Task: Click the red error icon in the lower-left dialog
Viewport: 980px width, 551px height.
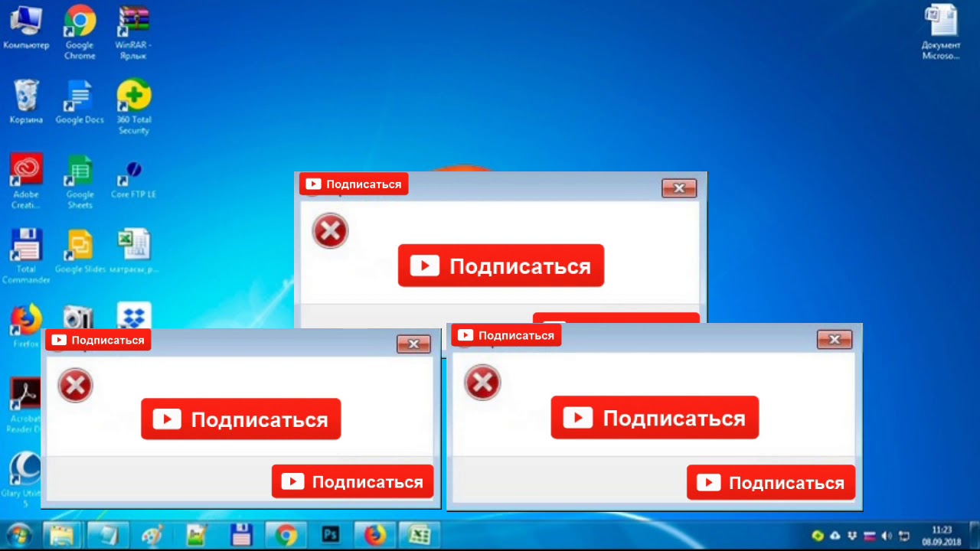Action: pos(75,385)
